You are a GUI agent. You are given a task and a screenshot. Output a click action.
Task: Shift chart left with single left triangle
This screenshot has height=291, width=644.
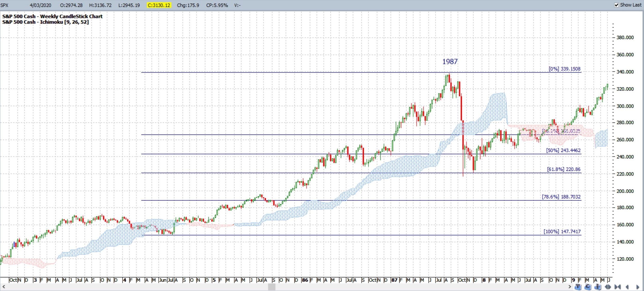(x=627, y=287)
